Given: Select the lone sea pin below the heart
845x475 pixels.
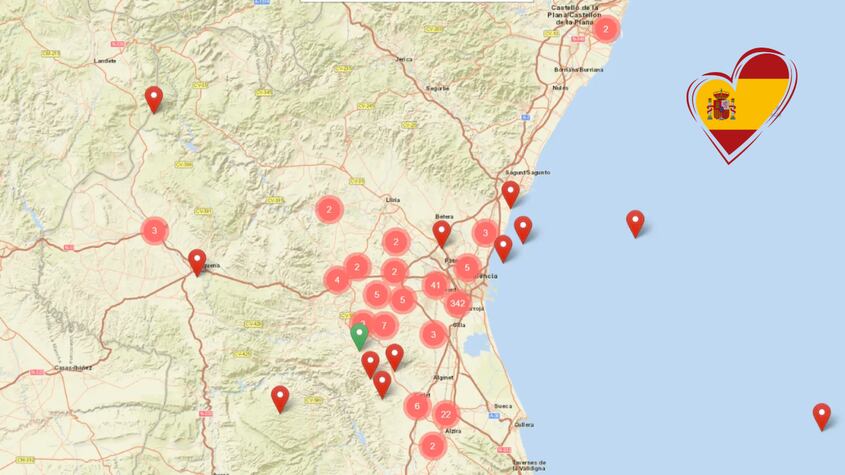Looking at the screenshot, I should coord(635,223).
